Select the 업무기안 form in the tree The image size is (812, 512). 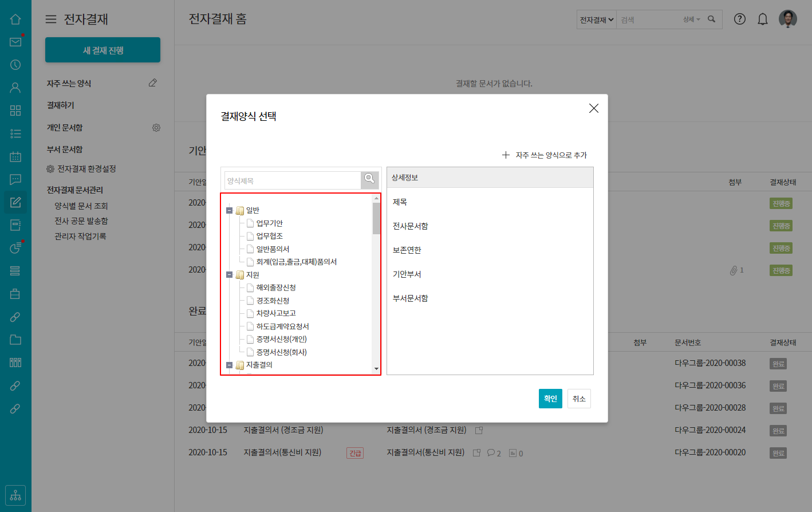point(269,223)
